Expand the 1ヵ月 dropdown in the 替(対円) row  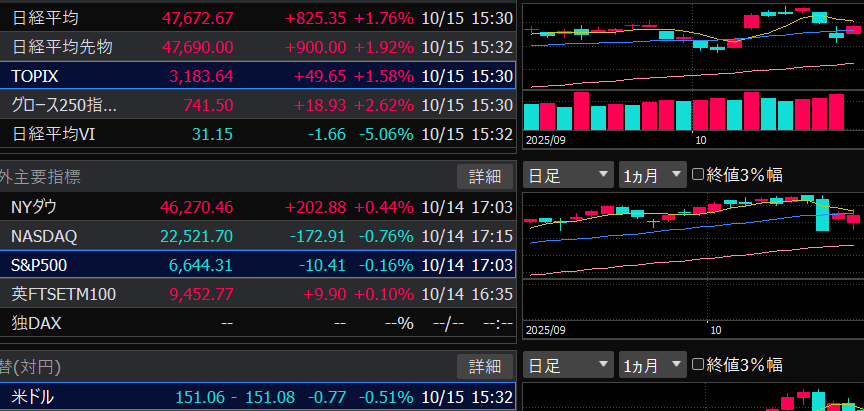coord(652,365)
